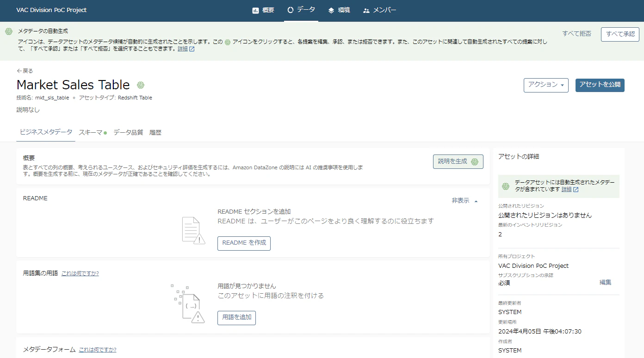Screen dimensions: 644x358
Task: Click the 公開されたリビジョンはありません text
Action: [545, 215]
